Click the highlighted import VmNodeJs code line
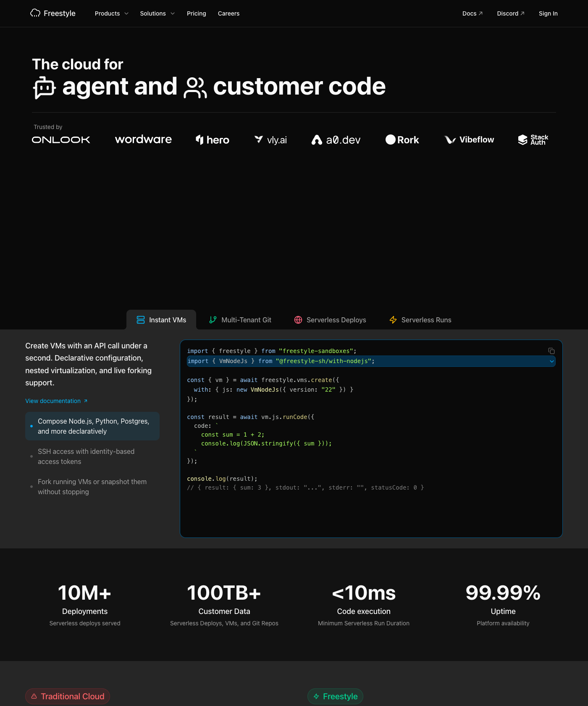Viewport: 588px width, 706px height. pyautogui.click(x=371, y=361)
